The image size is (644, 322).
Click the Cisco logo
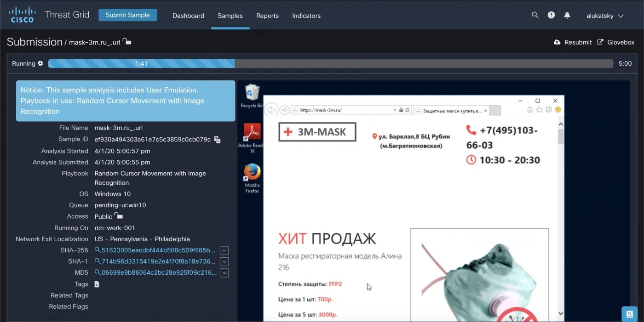(x=22, y=15)
